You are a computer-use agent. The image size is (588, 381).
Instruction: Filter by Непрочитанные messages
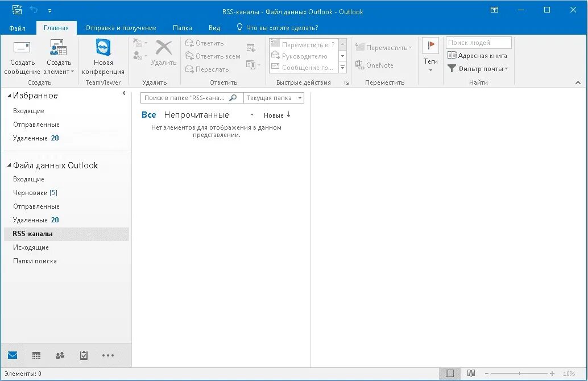coord(197,115)
